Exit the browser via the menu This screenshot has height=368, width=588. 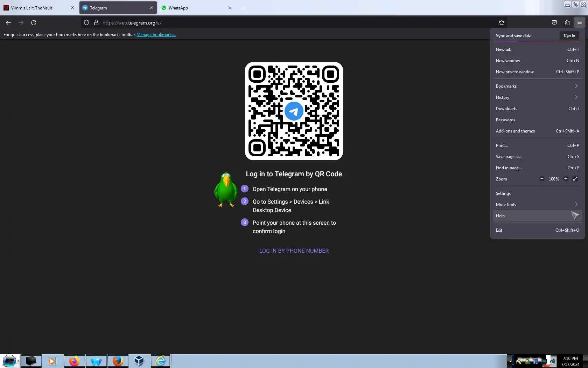coord(537,230)
